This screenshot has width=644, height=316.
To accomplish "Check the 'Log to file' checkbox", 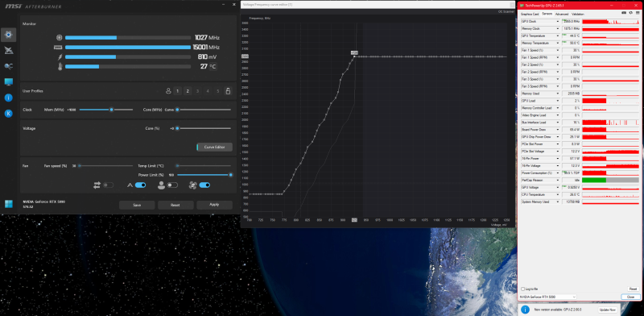I will 522,289.
